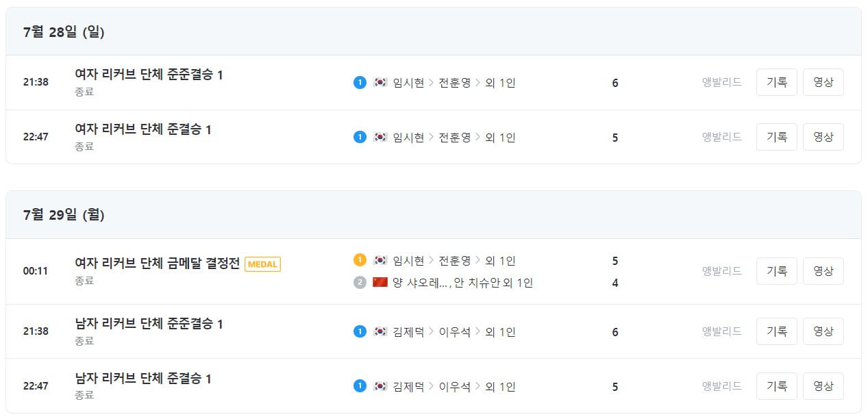Click the 영상 button for the men's quarterfinal
The height and width of the screenshot is (419, 868).
pos(823,331)
